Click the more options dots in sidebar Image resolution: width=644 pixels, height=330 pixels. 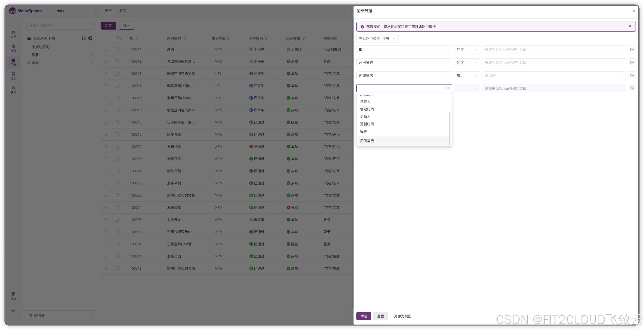[13, 311]
